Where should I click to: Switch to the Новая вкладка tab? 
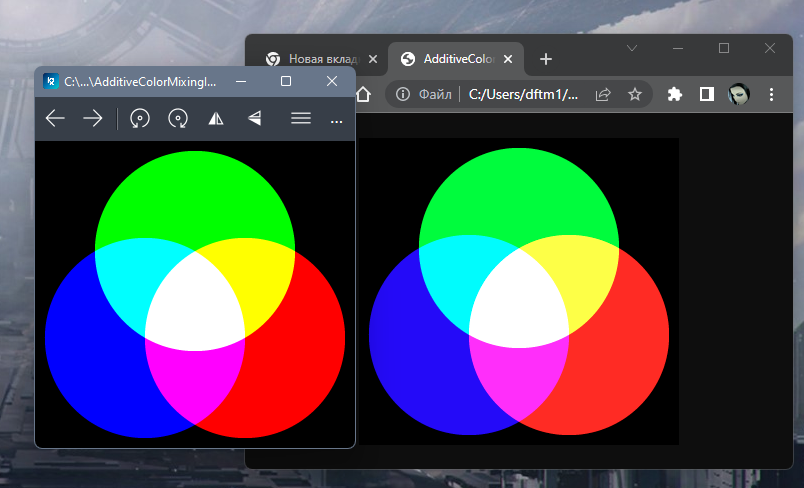pyautogui.click(x=314, y=59)
